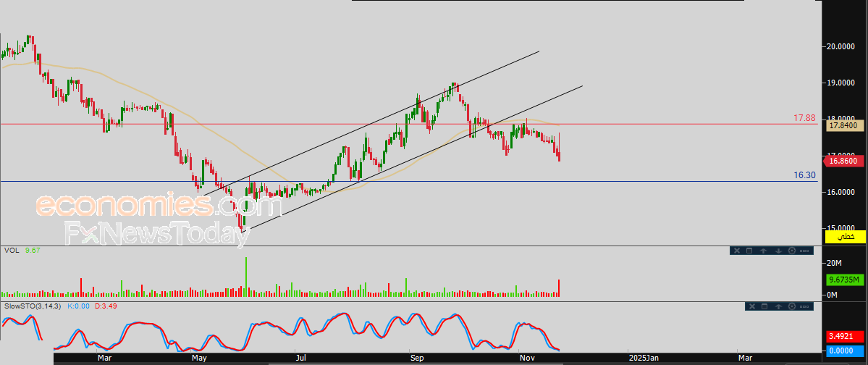Click the May label on time axis
Viewport: 868px width, 365px height.
199,358
